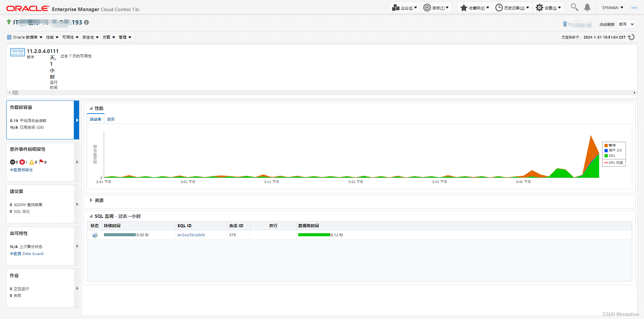
Task: Click the database version summary icon
Action: [x=17, y=52]
